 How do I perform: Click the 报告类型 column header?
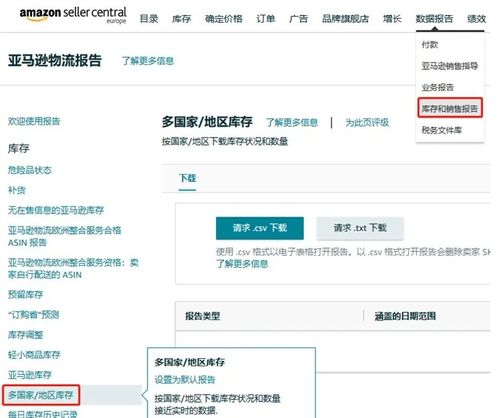tap(202, 316)
